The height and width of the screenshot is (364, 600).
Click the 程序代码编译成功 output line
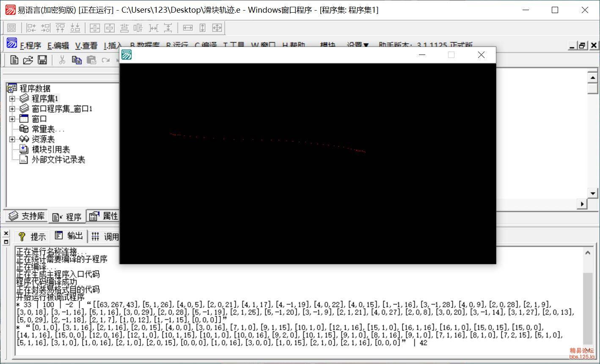47,282
